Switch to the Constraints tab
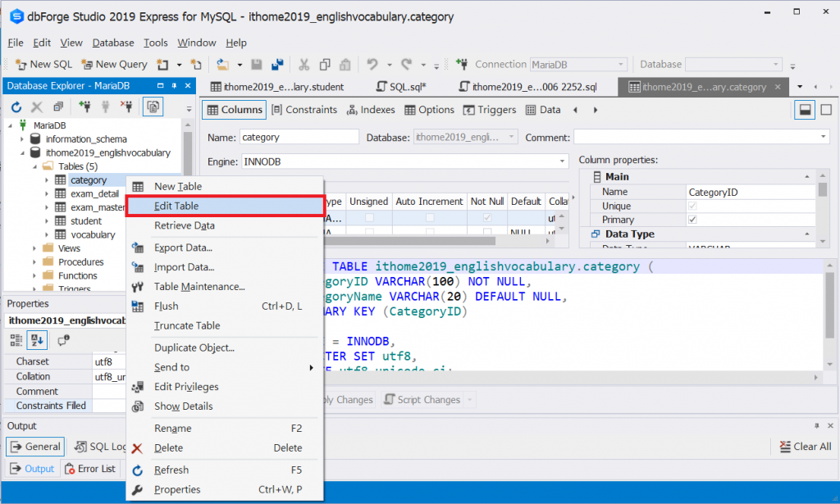 tap(304, 110)
